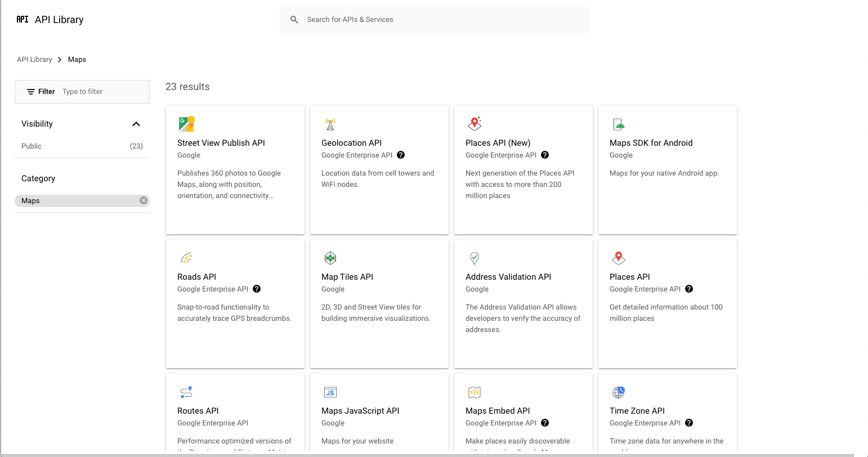This screenshot has width=868, height=457.
Task: Click the Time Zone API globe icon
Action: click(619, 392)
